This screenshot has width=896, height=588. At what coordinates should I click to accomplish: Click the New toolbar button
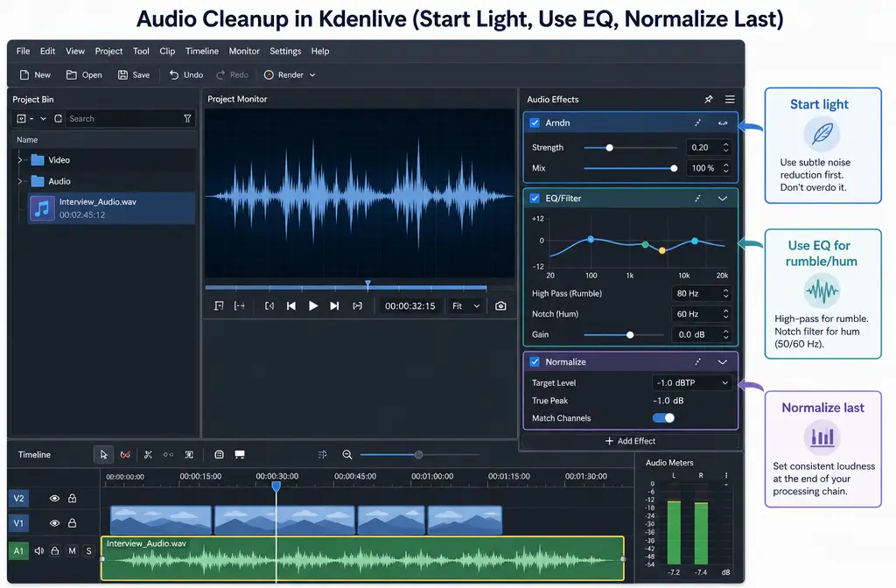point(35,75)
